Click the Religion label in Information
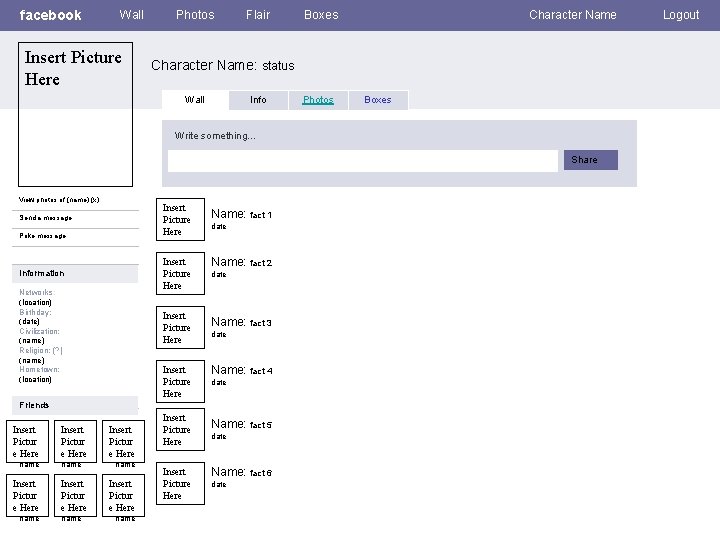Screen dimensions: 720x540 [x=41, y=350]
